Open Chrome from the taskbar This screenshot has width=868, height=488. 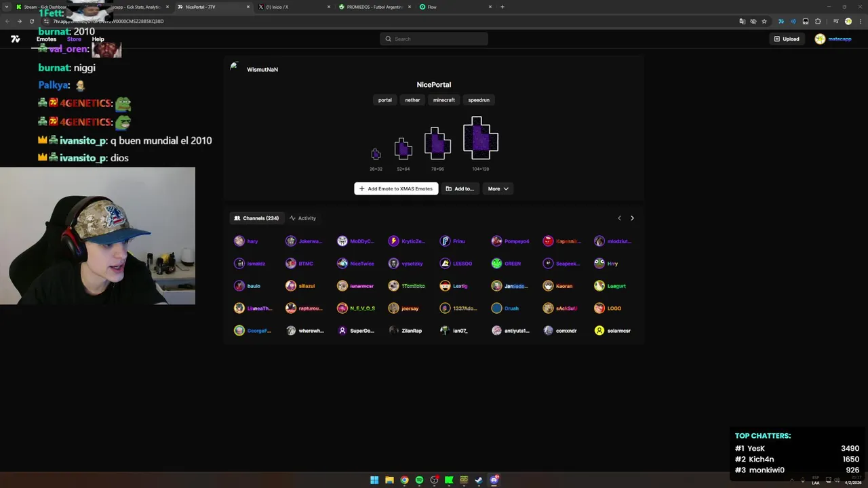[404, 480]
